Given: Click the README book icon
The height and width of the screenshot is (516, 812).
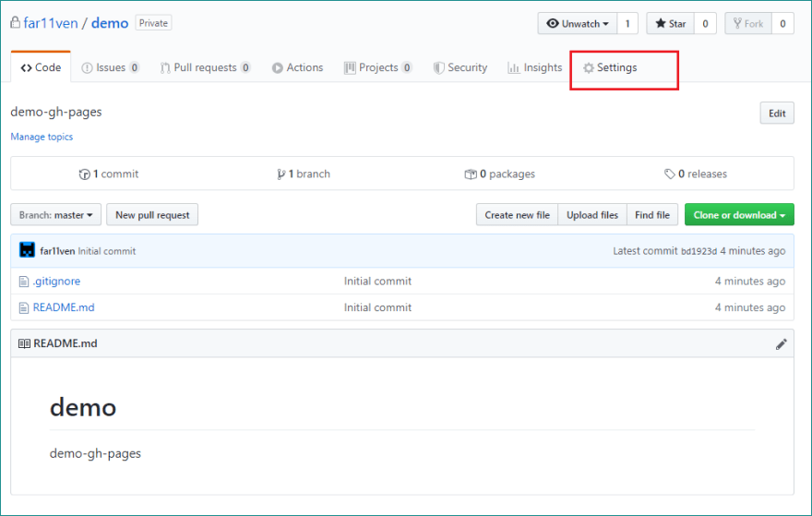Looking at the screenshot, I should click(x=24, y=343).
